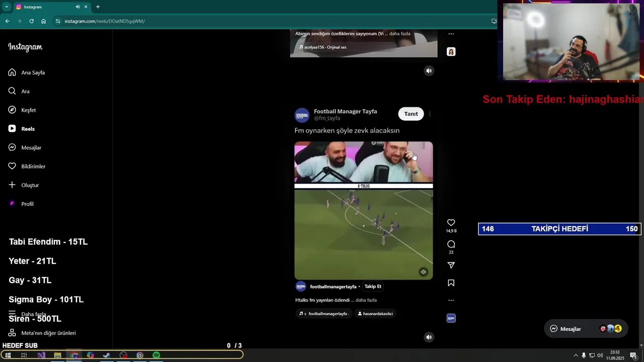
Task: Click the share paper-plane icon on reel
Action: (451, 265)
